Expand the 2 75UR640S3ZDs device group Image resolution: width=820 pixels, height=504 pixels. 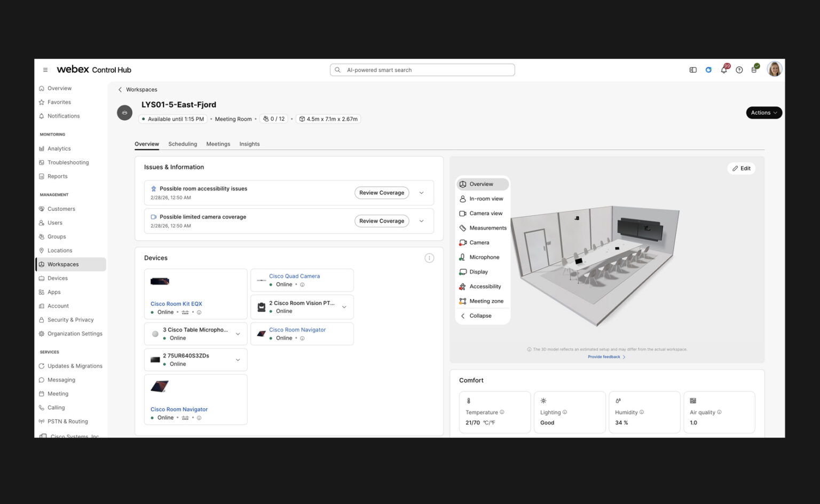[238, 360]
